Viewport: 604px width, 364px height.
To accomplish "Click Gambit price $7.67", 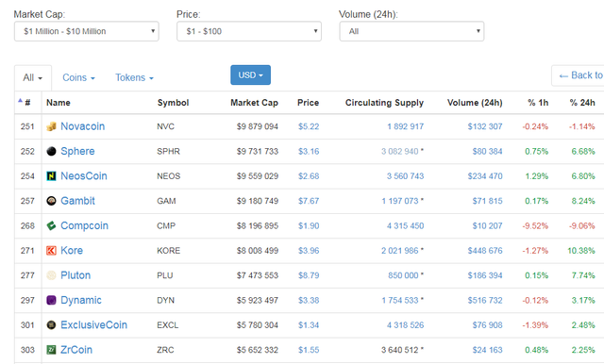I will click(x=309, y=201).
